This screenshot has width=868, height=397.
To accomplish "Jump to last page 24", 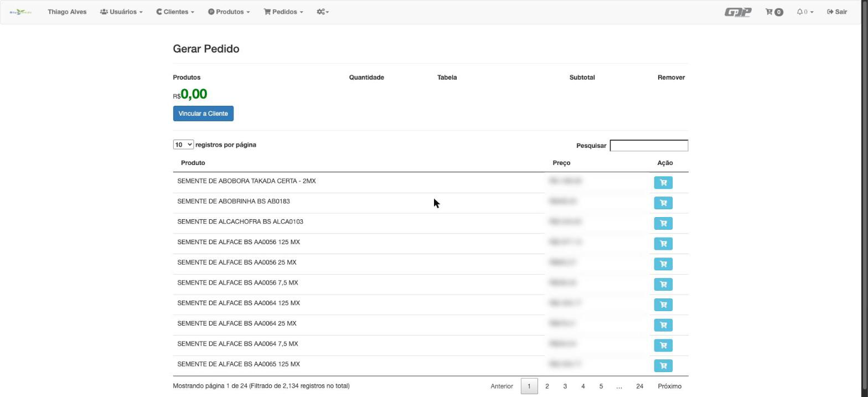I will (639, 386).
